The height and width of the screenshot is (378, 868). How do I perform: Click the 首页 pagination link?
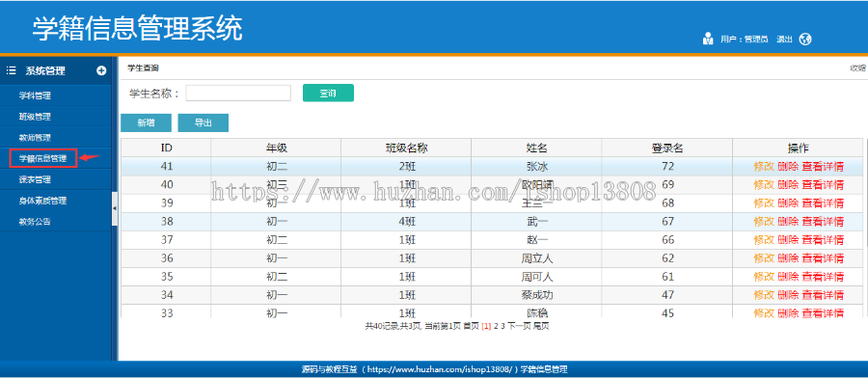[471, 326]
